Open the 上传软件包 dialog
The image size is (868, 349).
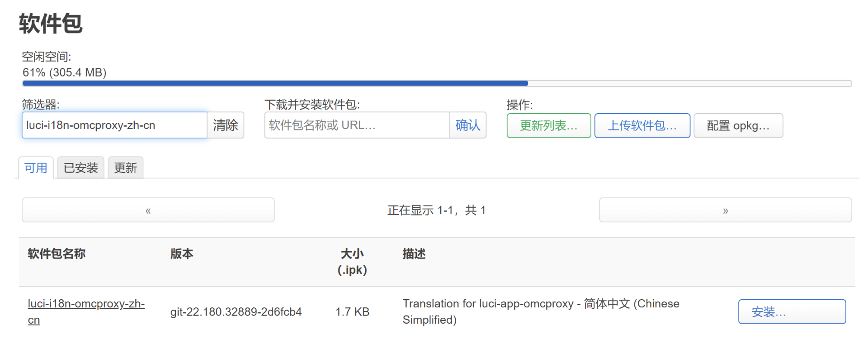click(642, 126)
